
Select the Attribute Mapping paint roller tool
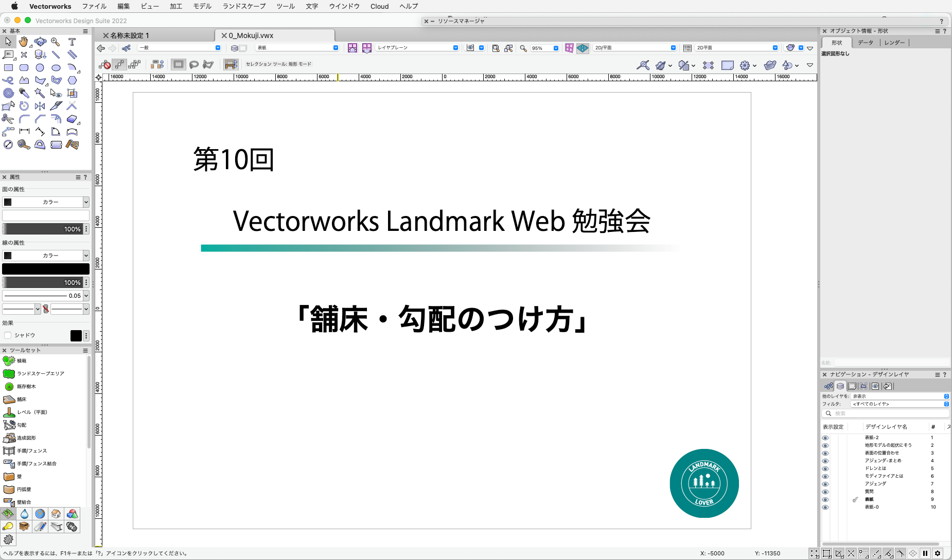tap(72, 144)
